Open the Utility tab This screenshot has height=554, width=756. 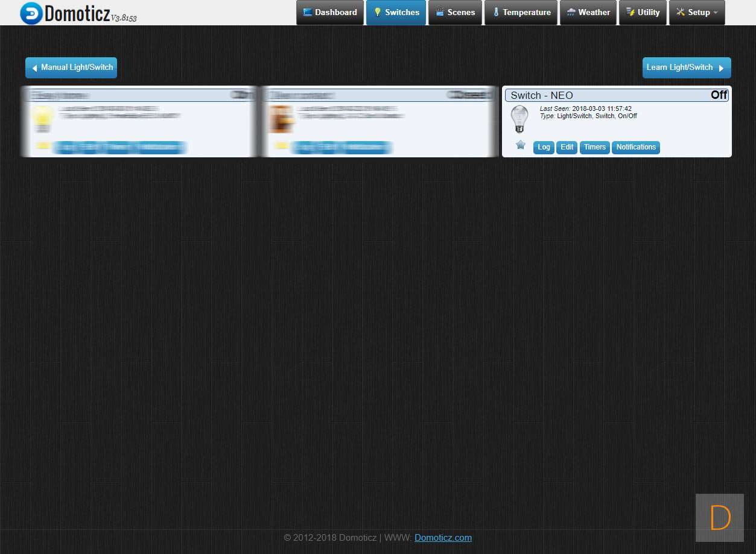coord(643,13)
